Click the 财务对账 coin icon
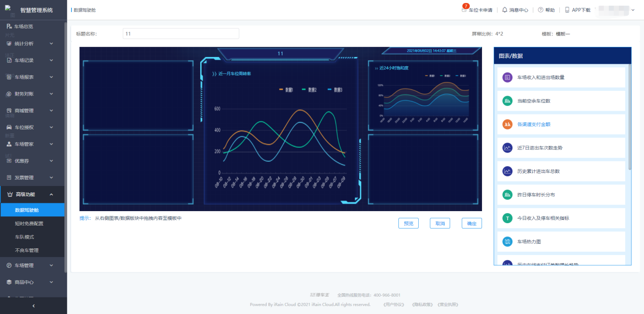 [x=9, y=94]
